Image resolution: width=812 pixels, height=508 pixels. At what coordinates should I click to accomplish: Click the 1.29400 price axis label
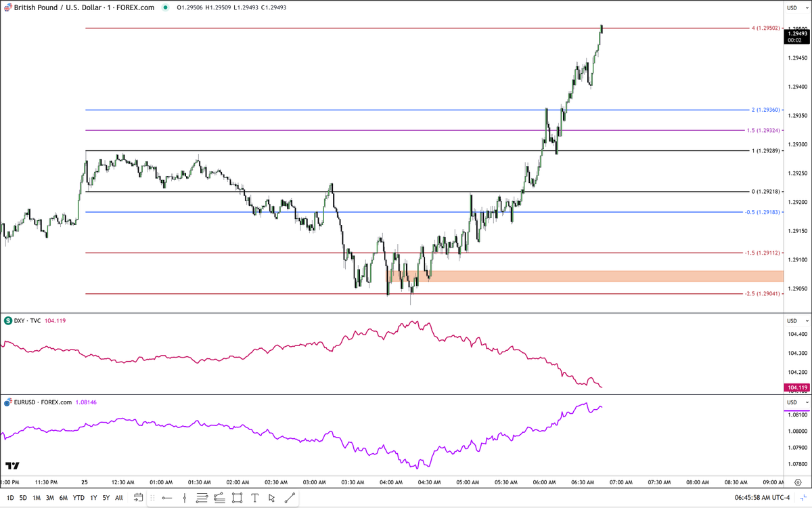click(x=797, y=87)
